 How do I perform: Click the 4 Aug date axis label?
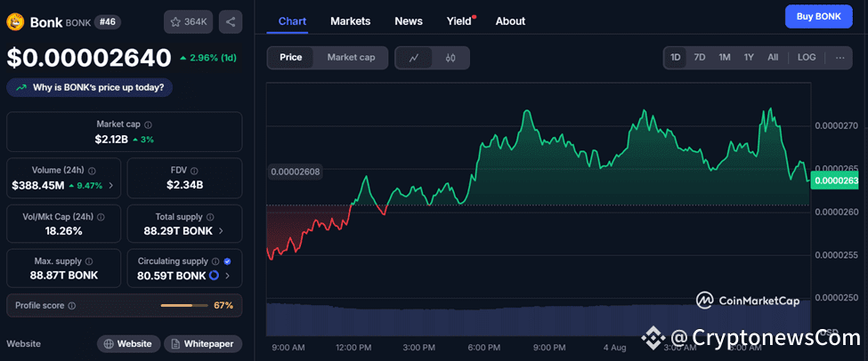coord(615,348)
